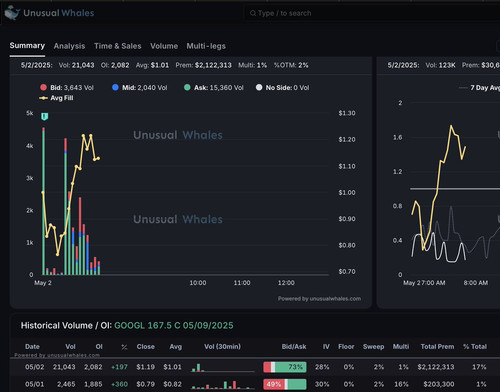The image size is (500, 392).
Task: Click the teal flag marker above first bar
Action: point(44,116)
